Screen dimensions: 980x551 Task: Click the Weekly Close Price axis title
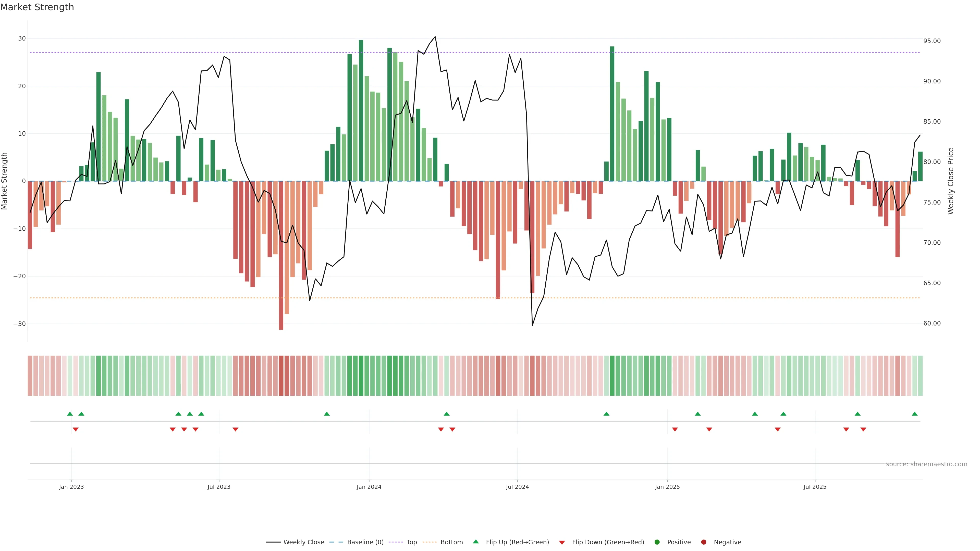click(951, 181)
